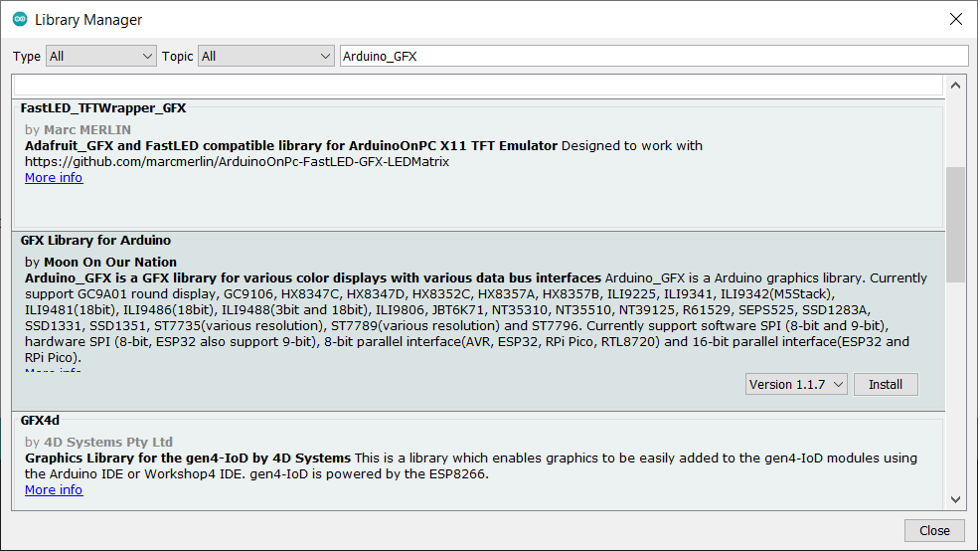Click the vertical scrollbar thumb
This screenshot has height=551, width=980.
[955, 224]
